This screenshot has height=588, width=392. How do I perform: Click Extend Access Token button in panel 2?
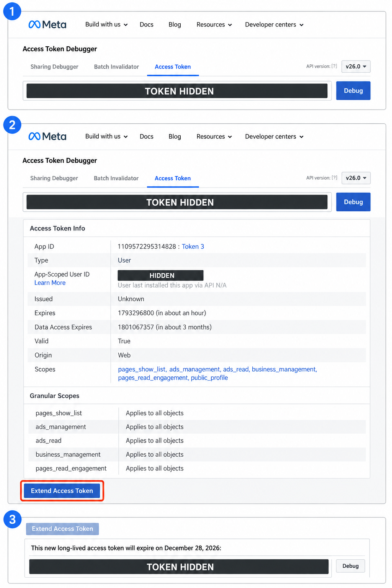(x=62, y=491)
